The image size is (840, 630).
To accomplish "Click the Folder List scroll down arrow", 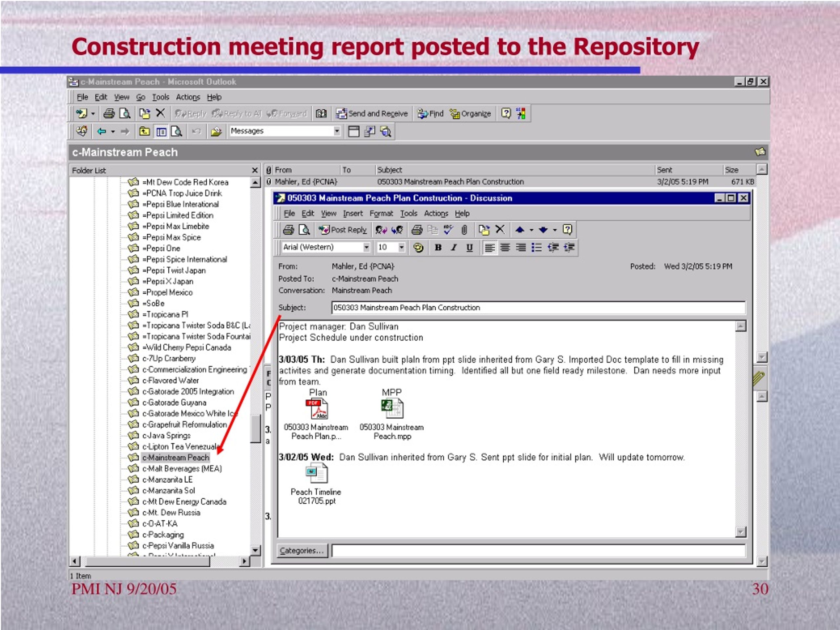I will click(x=255, y=550).
